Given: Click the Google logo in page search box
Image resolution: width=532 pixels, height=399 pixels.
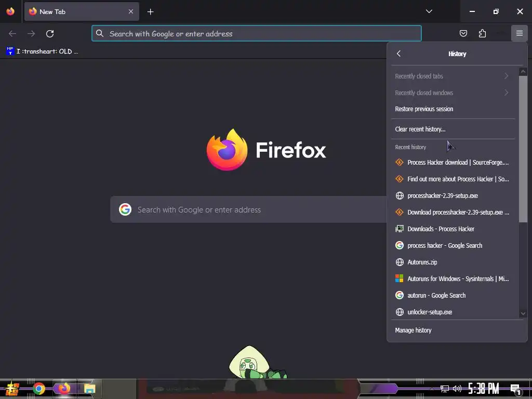Looking at the screenshot, I should [125, 210].
